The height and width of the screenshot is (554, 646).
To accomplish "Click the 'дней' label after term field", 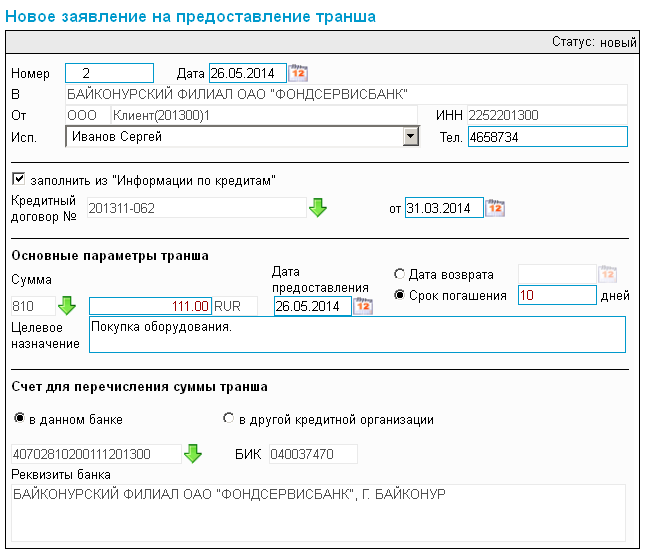I will coord(615,295).
